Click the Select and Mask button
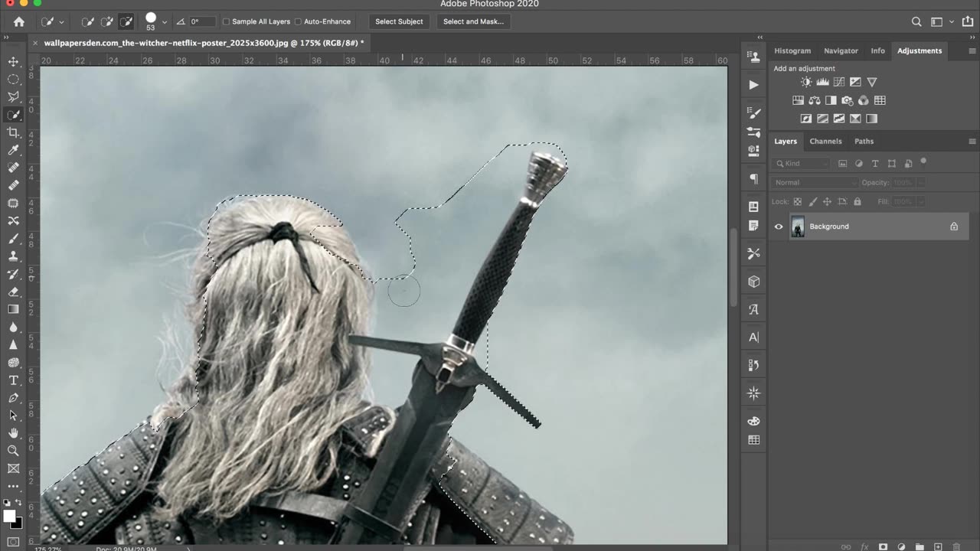 (x=473, y=21)
